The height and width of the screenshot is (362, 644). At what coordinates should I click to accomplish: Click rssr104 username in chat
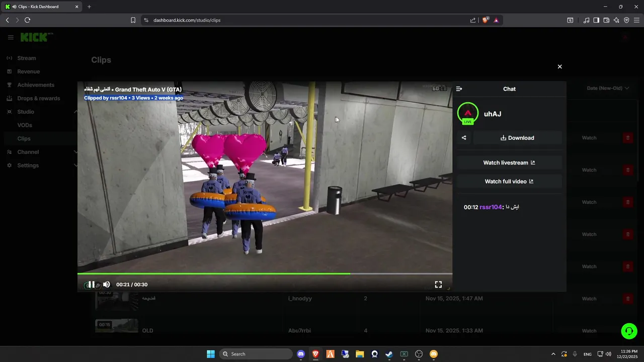[x=491, y=207]
